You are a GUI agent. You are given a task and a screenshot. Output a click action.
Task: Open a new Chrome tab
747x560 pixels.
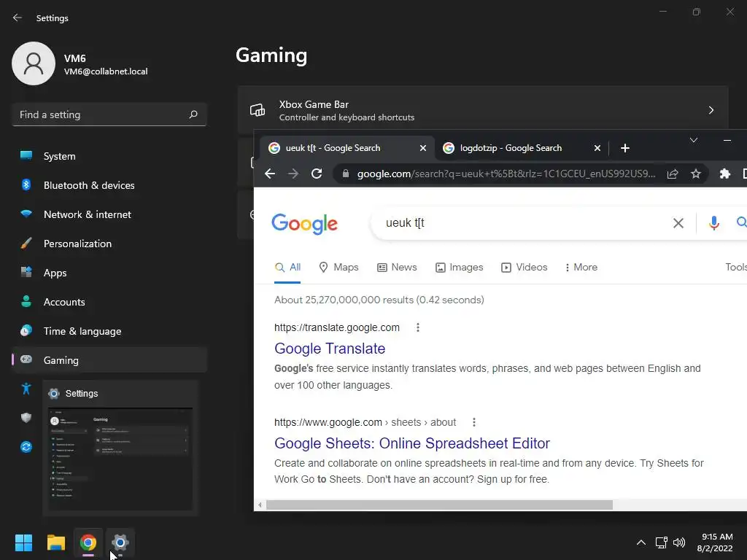tap(625, 148)
